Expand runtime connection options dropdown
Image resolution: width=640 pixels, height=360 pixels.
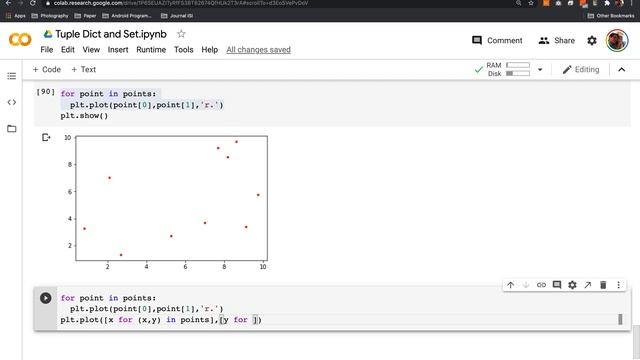[540, 70]
